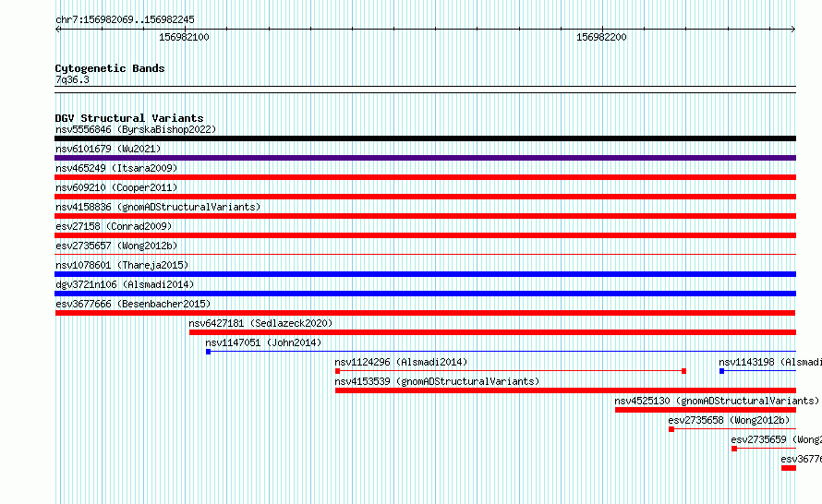
Task: Click the blue start square of nsv1147051
Action: click(x=208, y=352)
